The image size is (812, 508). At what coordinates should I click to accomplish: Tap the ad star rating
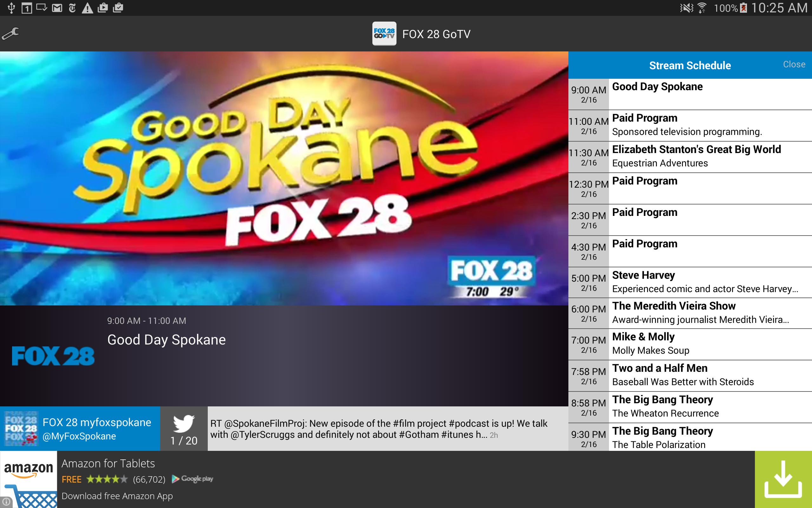pos(107,479)
